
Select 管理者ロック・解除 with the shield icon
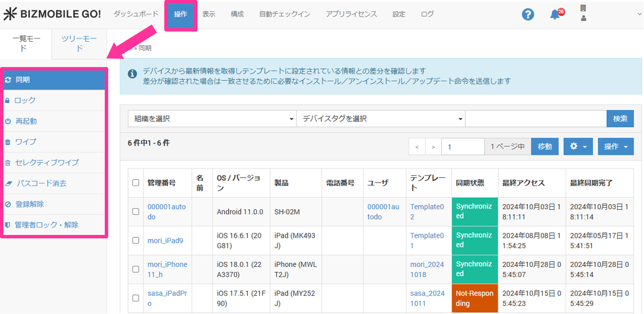[46, 225]
